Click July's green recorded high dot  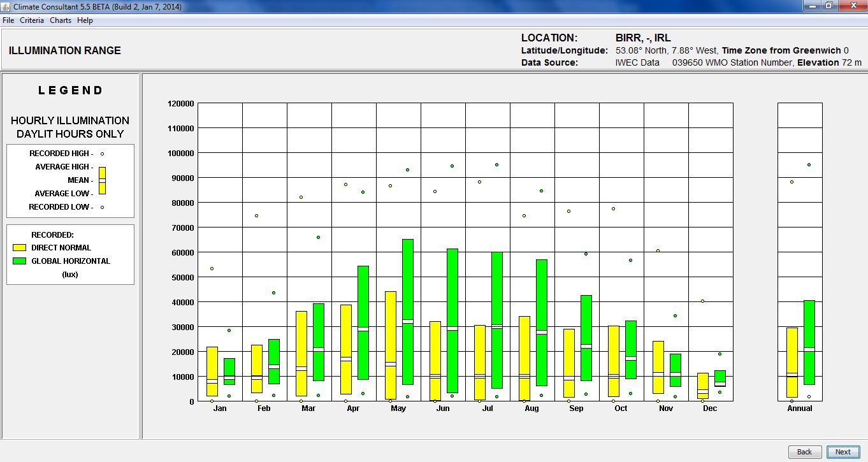point(496,164)
